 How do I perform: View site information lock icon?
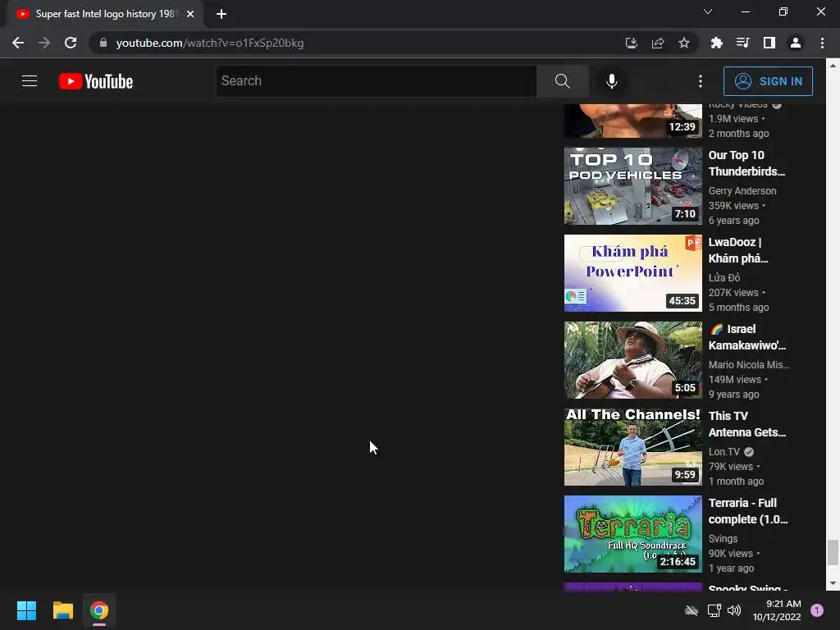[x=103, y=43]
